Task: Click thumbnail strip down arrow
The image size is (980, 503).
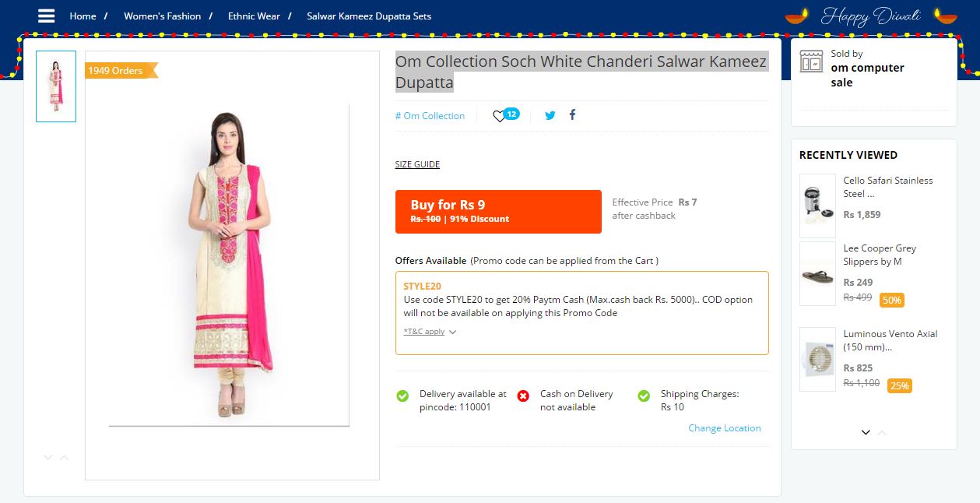Action: pyautogui.click(x=48, y=457)
